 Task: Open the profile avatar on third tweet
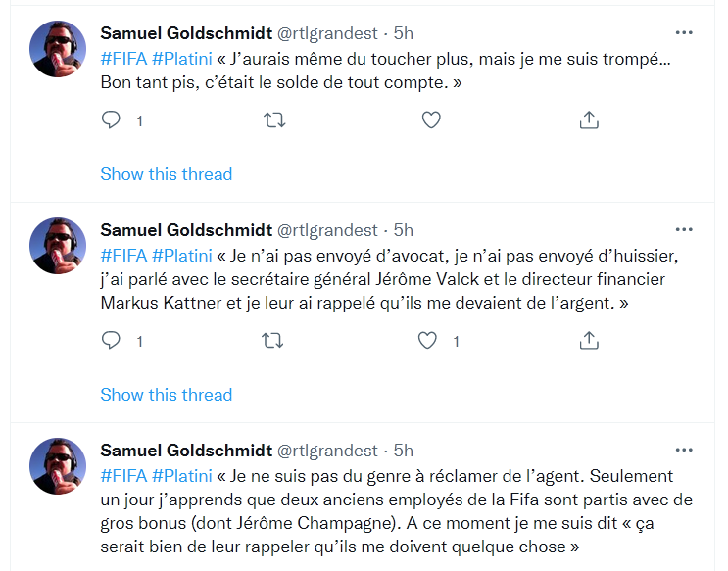point(58,466)
